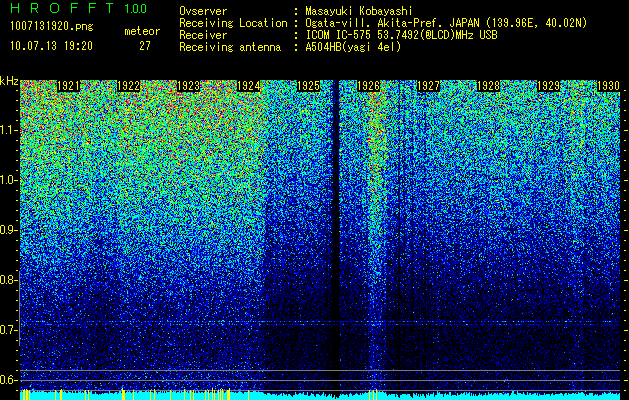Click the 1929 time marker label
The image size is (629, 400).
(x=548, y=86)
